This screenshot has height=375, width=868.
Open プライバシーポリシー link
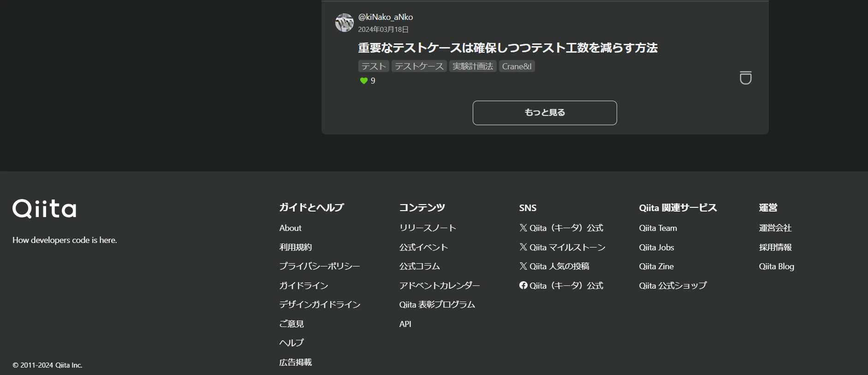[320, 266]
